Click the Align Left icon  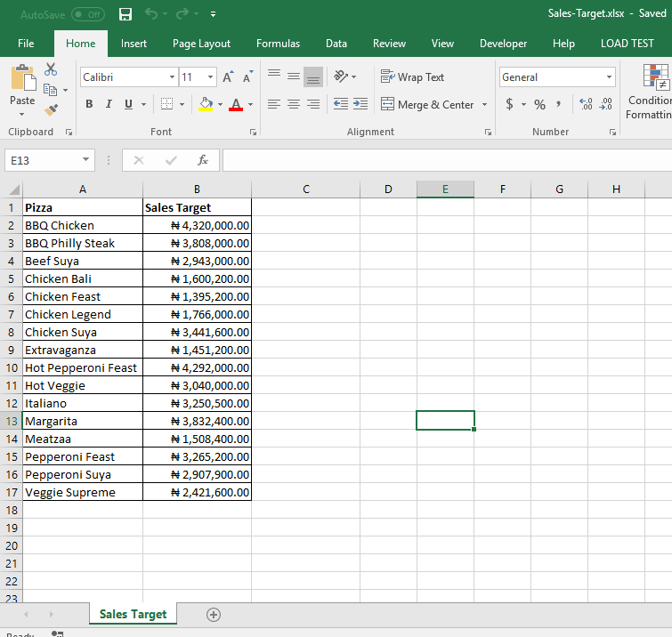(x=274, y=104)
